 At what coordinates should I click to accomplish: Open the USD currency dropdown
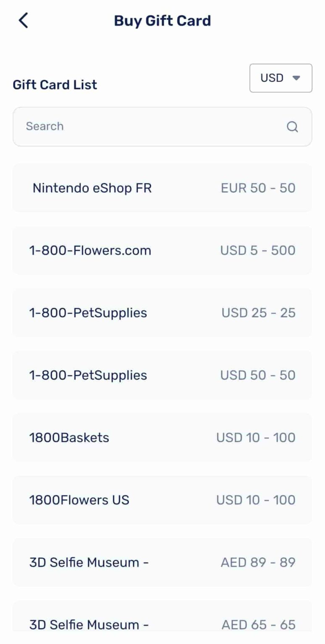[280, 78]
